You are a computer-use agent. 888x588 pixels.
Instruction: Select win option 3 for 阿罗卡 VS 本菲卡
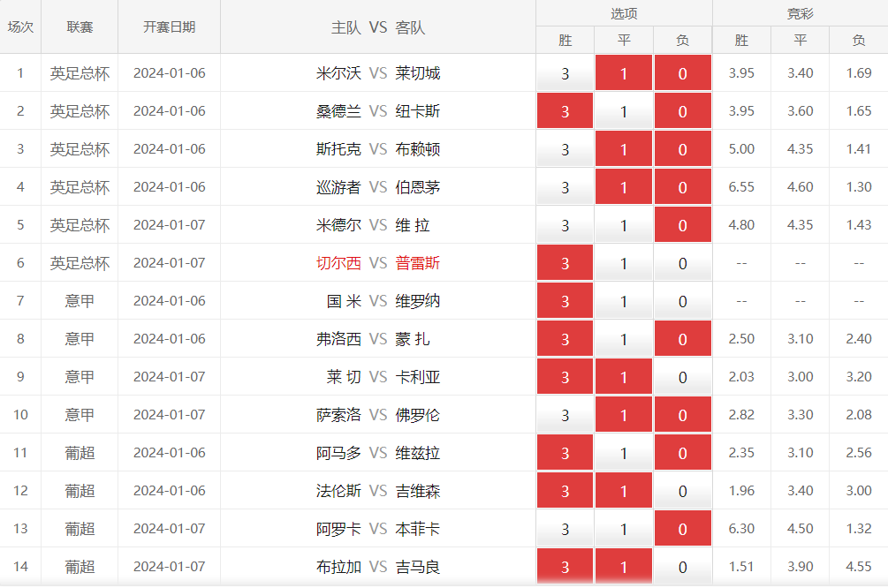click(565, 528)
